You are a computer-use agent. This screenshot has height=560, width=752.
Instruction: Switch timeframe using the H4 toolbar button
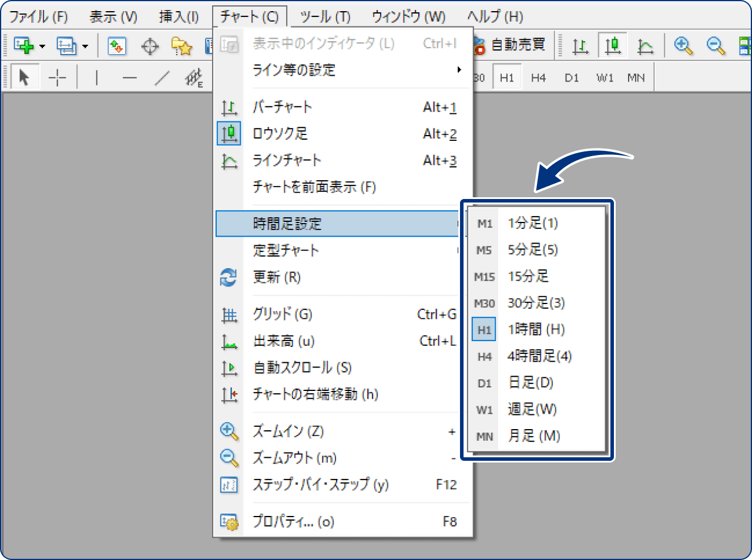coord(538,77)
